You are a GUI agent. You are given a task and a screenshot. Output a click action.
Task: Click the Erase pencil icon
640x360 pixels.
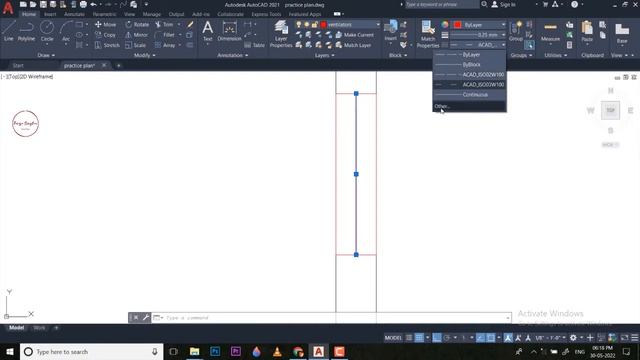(x=190, y=24)
